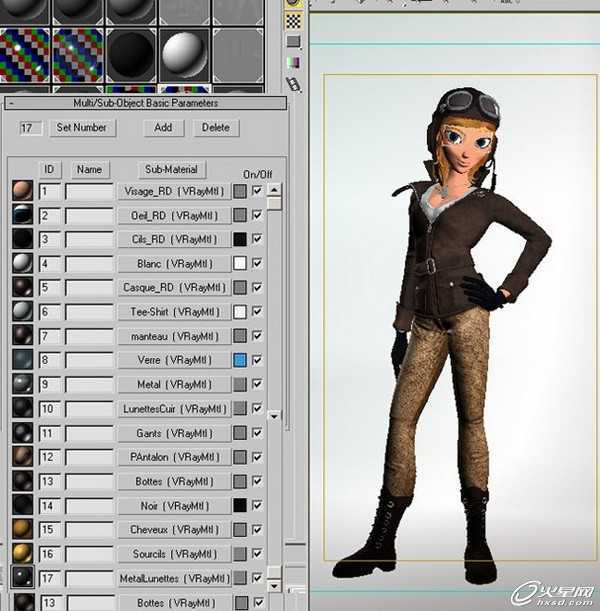The image size is (600, 611).
Task: Disable the Visage_RD sub-material checkbox
Action: click(x=257, y=191)
